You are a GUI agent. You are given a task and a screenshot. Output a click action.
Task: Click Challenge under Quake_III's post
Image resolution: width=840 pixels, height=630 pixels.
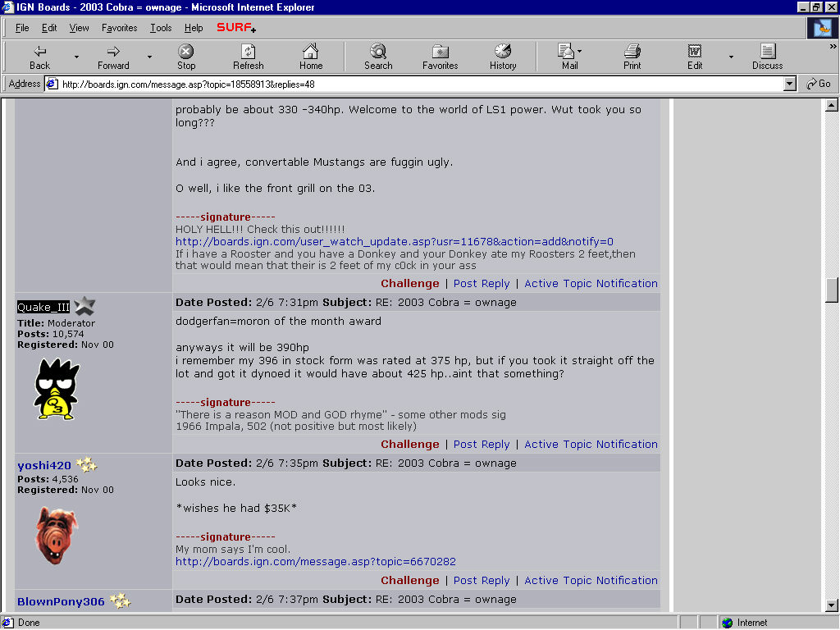click(x=410, y=444)
